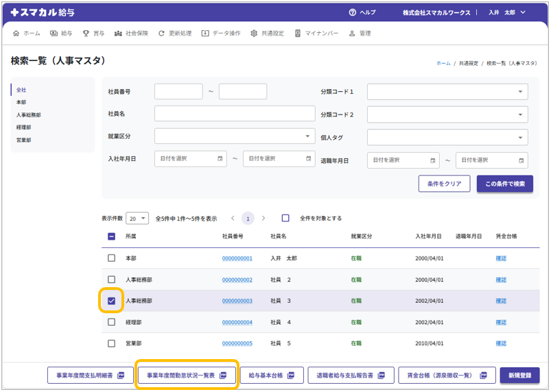Viewport: 551px width, 392px height.
Task: Click the Help question mark icon
Action: click(353, 12)
